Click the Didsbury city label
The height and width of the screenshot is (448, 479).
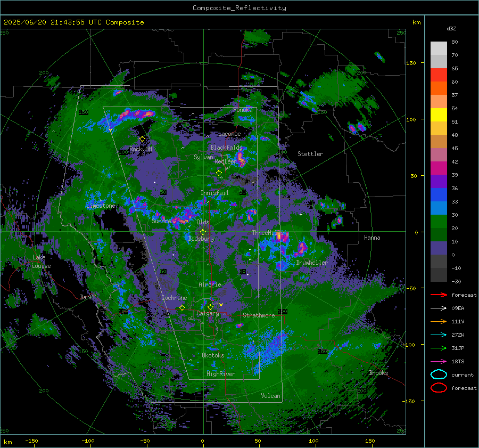[201, 239]
